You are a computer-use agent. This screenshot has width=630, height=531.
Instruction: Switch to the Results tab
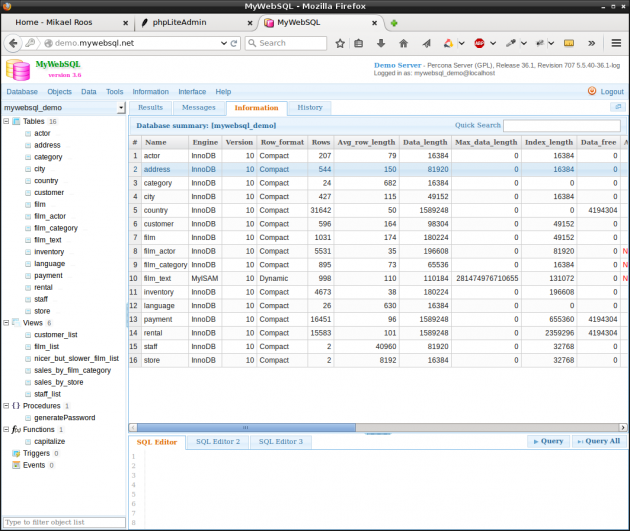pyautogui.click(x=150, y=108)
